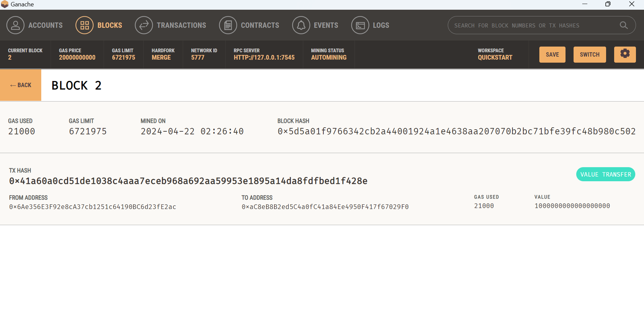Close the Ganache window
Viewport: 644px width, 333px height.
pos(632,4)
